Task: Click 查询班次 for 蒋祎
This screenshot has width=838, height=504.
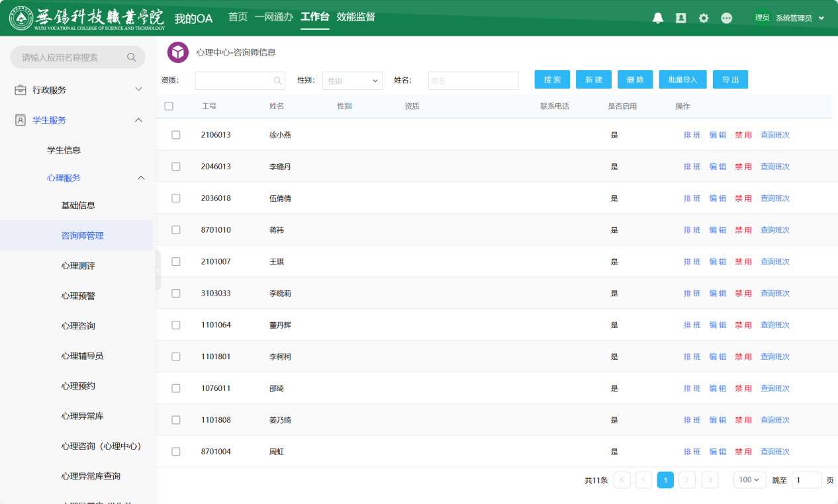Action: (775, 230)
